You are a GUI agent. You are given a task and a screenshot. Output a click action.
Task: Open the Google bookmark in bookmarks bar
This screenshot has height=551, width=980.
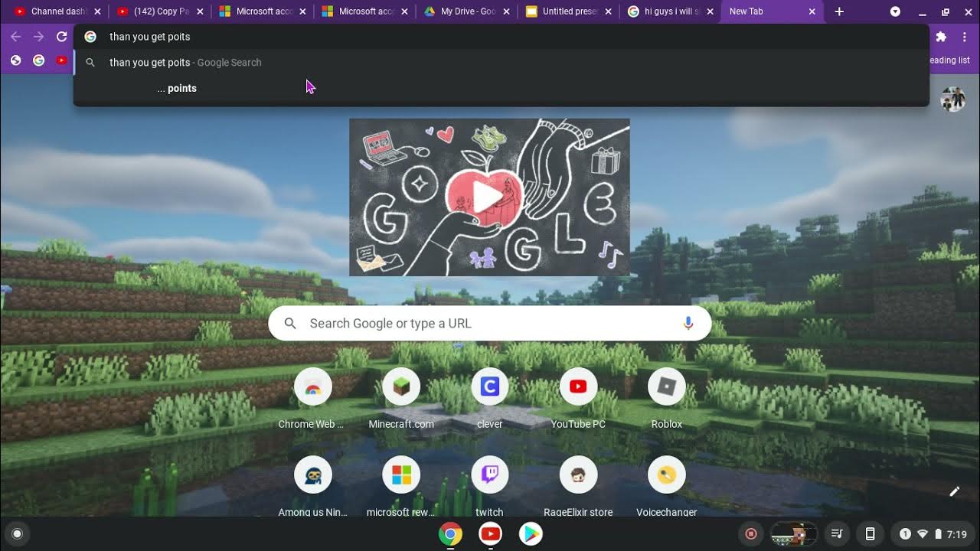(x=39, y=60)
